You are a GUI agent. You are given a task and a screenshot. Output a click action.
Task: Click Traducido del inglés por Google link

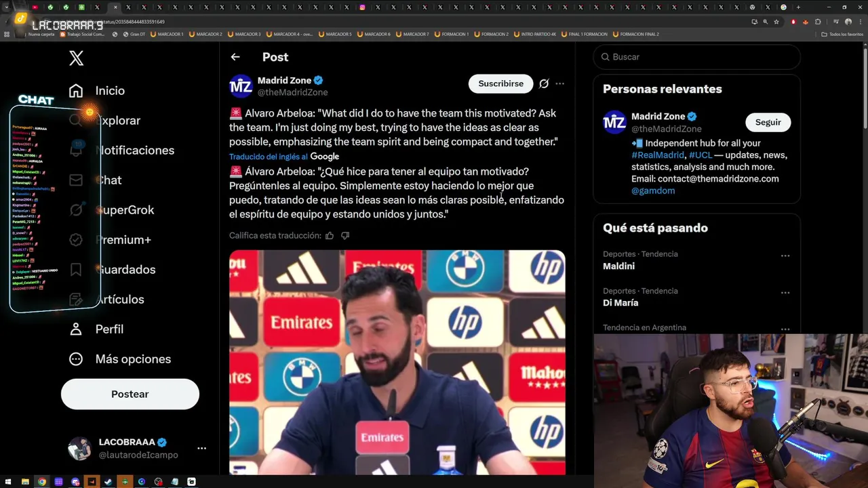pos(284,157)
